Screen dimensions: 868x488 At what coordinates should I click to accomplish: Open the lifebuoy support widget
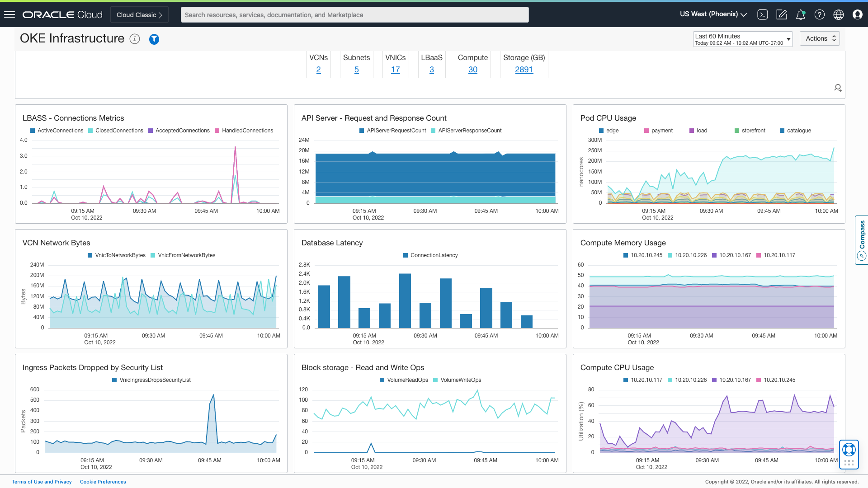tap(849, 450)
